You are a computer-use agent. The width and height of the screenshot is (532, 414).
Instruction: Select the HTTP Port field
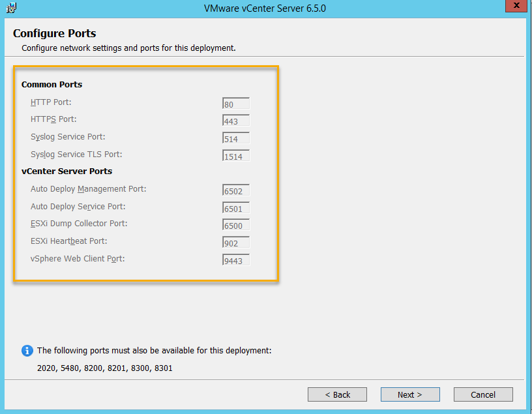236,104
